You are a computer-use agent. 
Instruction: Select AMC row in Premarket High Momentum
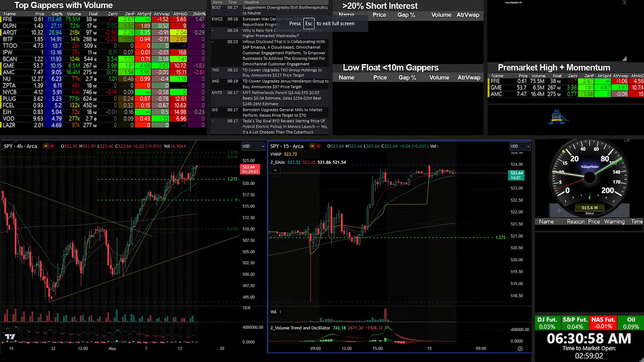click(x=566, y=94)
